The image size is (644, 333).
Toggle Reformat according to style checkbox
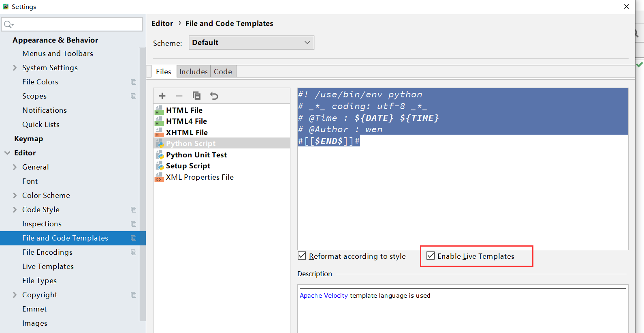(x=302, y=256)
